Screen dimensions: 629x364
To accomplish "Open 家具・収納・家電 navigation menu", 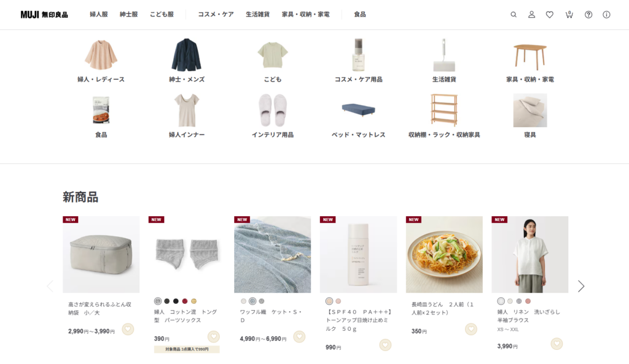I will [x=305, y=15].
